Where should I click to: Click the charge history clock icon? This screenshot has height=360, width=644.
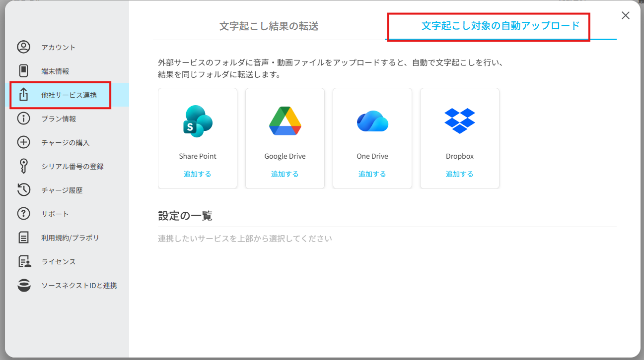coord(23,190)
